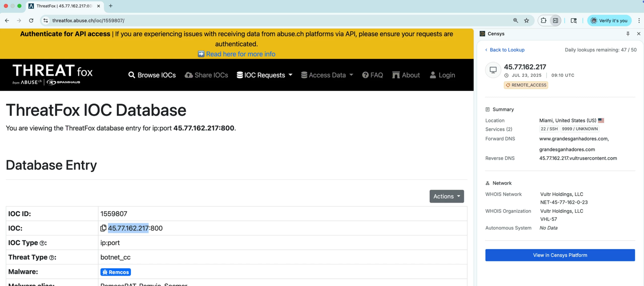644x286 pixels.
Task: Click the copy IOC clipboard icon
Action: point(103,228)
